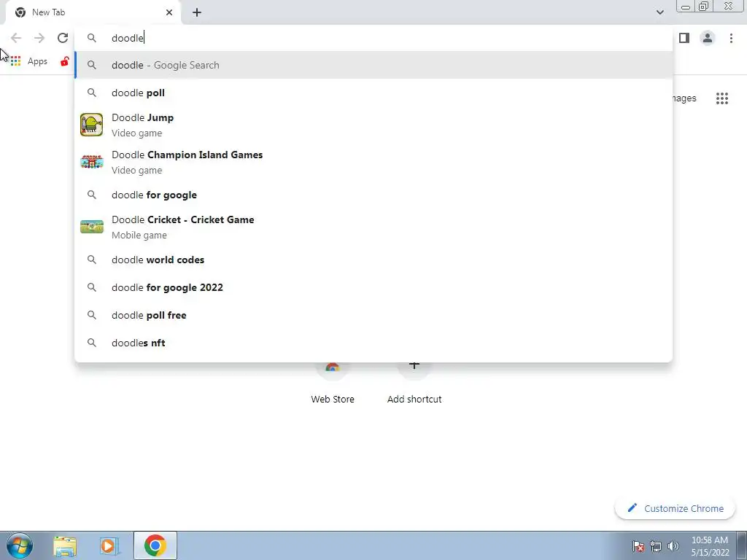Screen dimensions: 747x560
Task: Click the Add shortcut button
Action: (414, 382)
